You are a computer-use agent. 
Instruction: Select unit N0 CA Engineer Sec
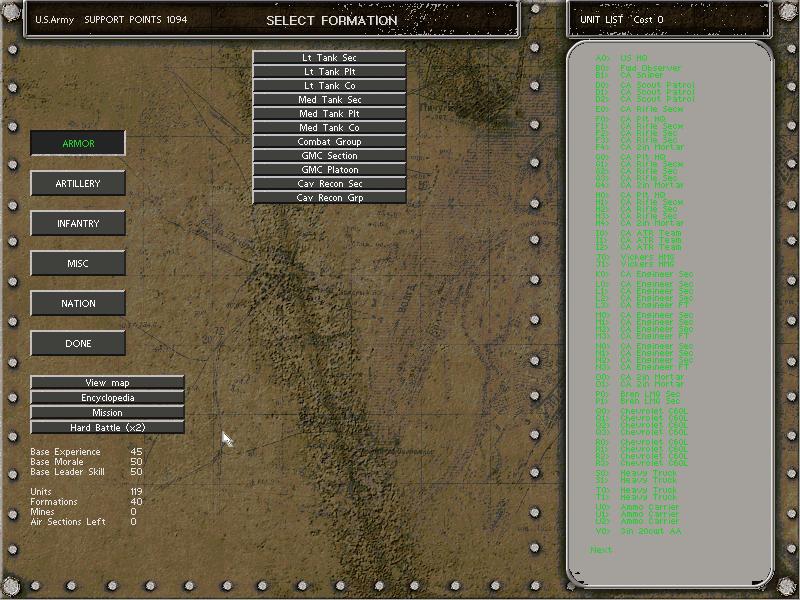point(644,346)
